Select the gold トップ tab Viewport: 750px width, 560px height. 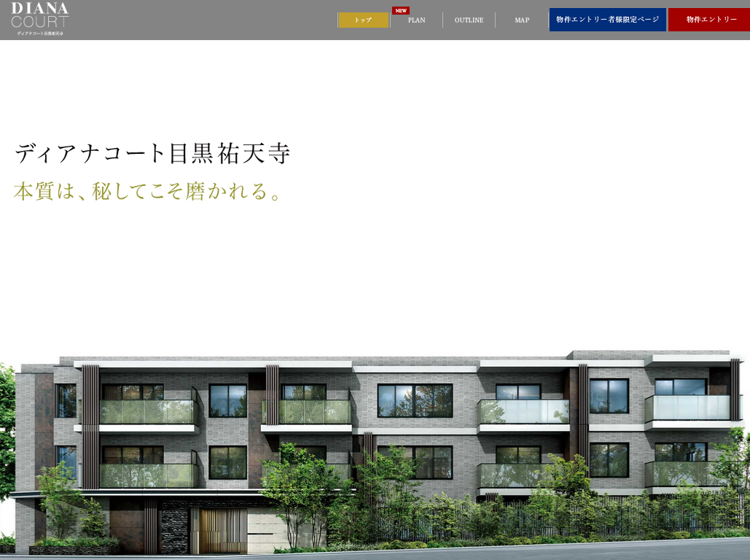click(364, 20)
